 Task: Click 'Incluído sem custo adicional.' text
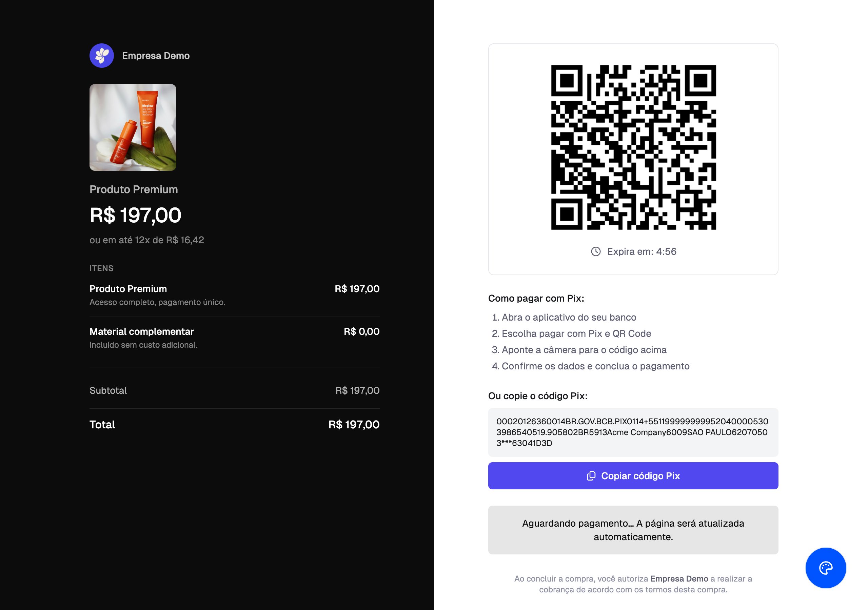144,345
